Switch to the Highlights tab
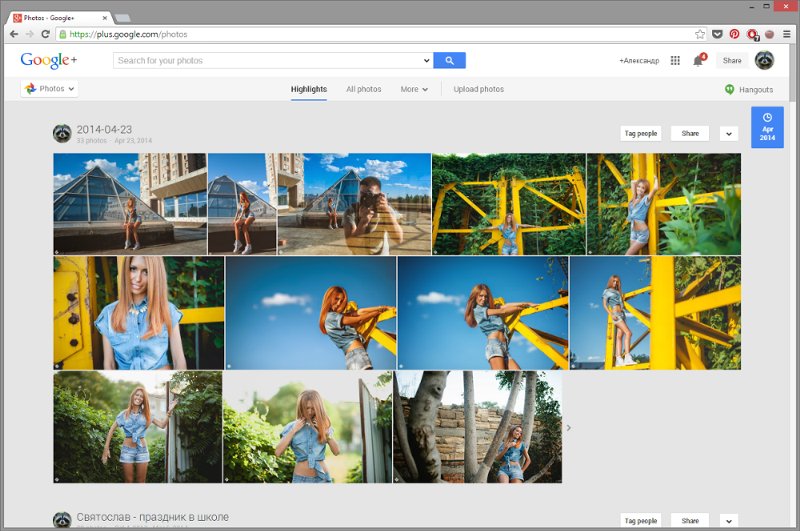The width and height of the screenshot is (800, 531). click(x=309, y=89)
